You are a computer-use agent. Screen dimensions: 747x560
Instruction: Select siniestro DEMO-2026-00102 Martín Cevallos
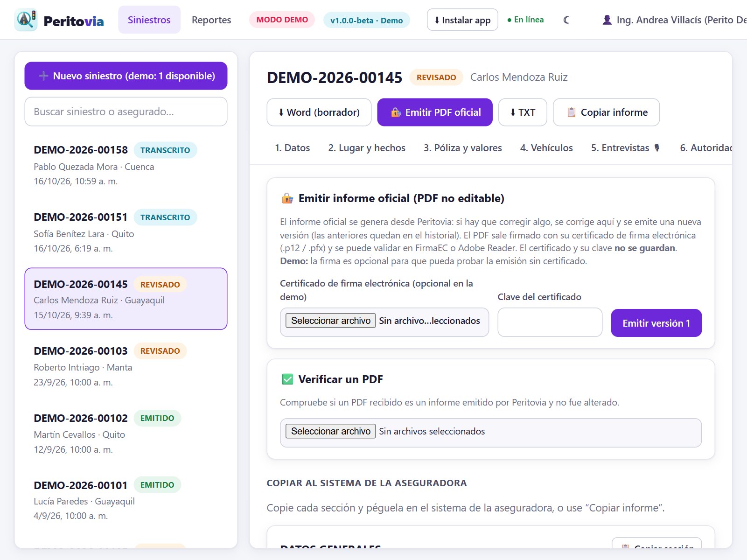point(126,434)
